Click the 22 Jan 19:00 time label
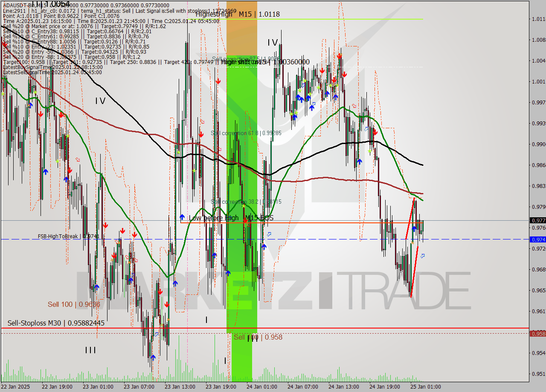Screen dimensions: 546x392 point(56,387)
